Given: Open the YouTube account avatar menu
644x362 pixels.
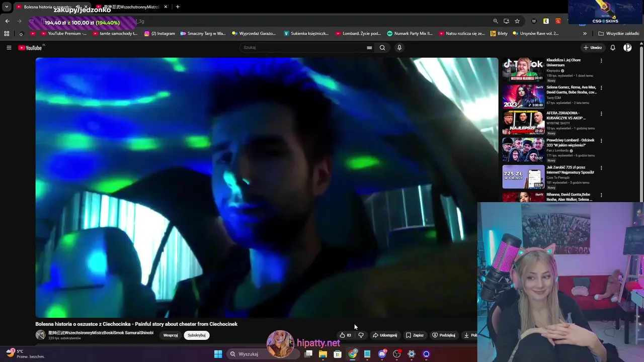Looking at the screenshot, I should click(627, 48).
